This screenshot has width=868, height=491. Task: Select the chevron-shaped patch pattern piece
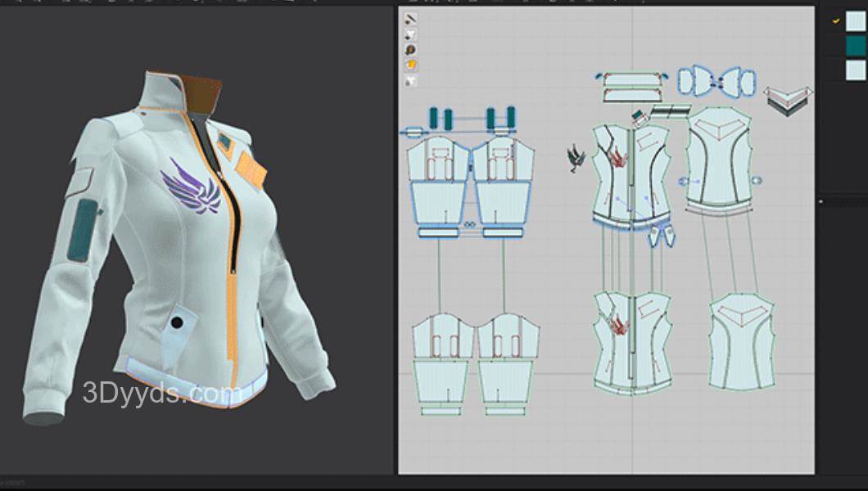click(x=789, y=99)
